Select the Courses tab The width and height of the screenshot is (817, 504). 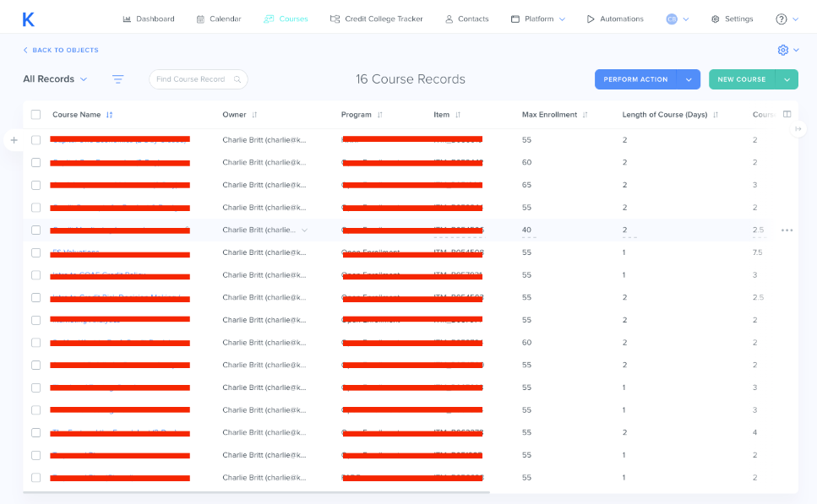coord(286,19)
